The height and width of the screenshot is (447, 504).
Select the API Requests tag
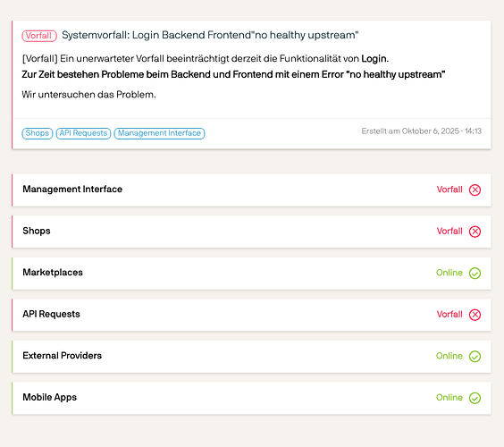pyautogui.click(x=83, y=133)
